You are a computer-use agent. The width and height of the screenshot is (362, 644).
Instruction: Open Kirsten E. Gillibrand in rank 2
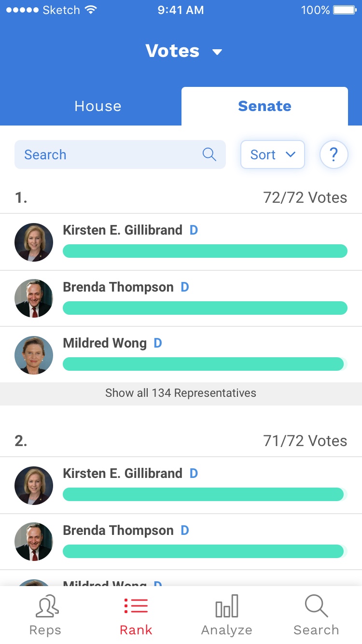(123, 474)
